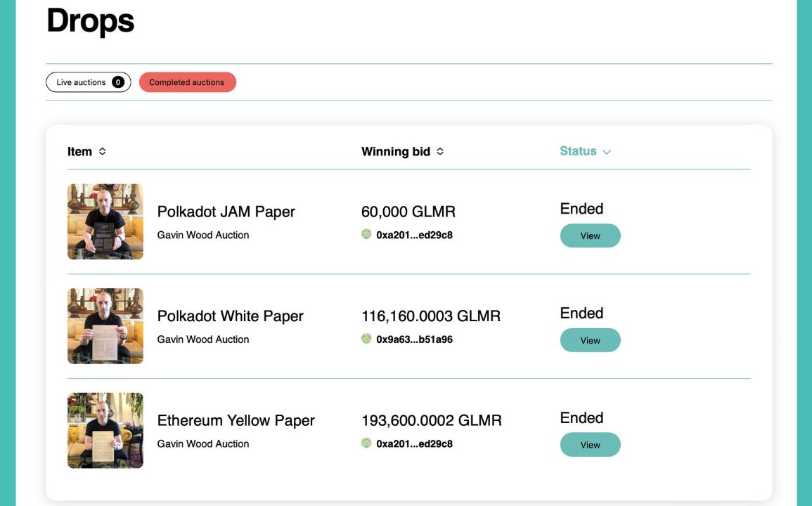Sort by Winning bid using arrows icon

[x=440, y=151]
